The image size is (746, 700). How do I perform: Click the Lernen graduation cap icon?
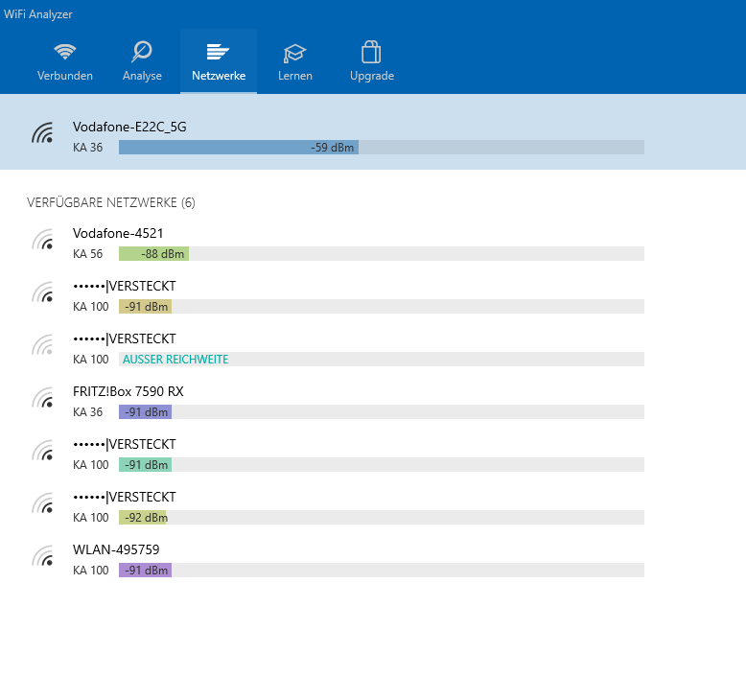click(294, 53)
